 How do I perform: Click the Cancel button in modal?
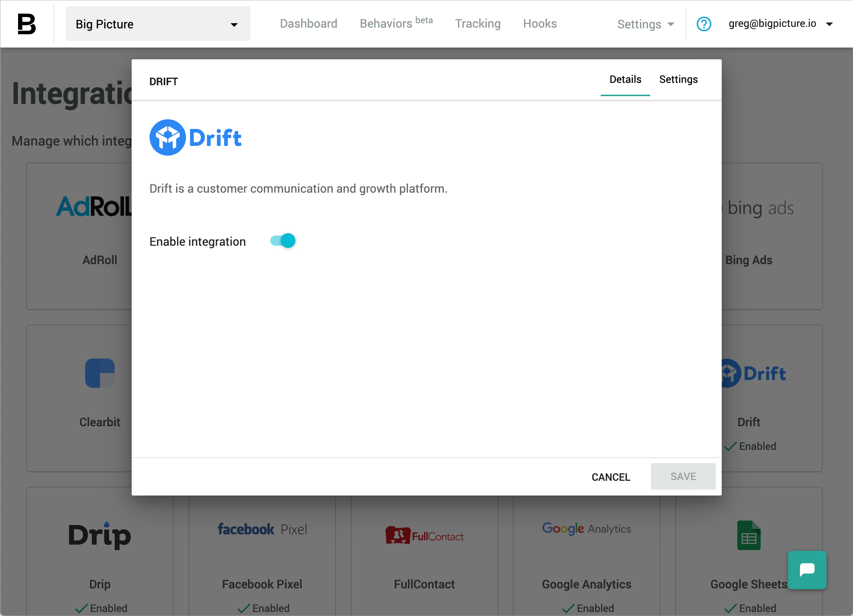coord(611,476)
